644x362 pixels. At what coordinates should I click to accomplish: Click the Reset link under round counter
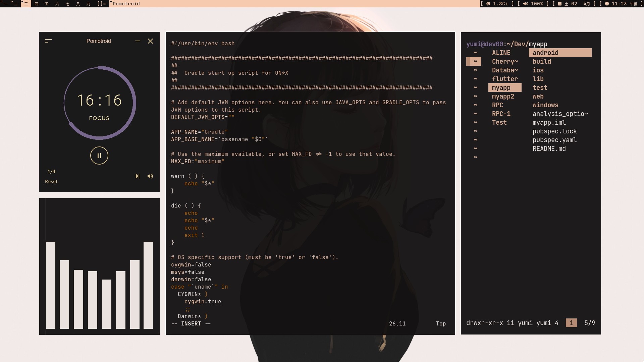(51, 181)
